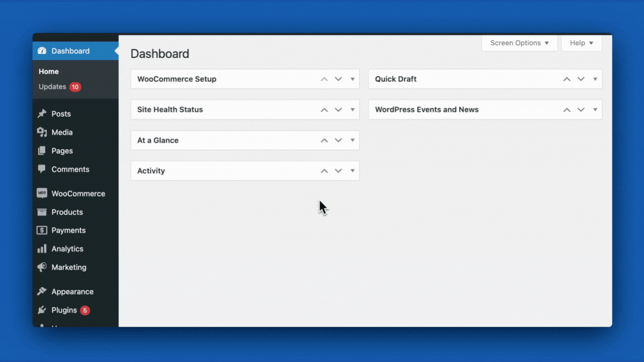Move Site Health Status widget up

point(324,110)
